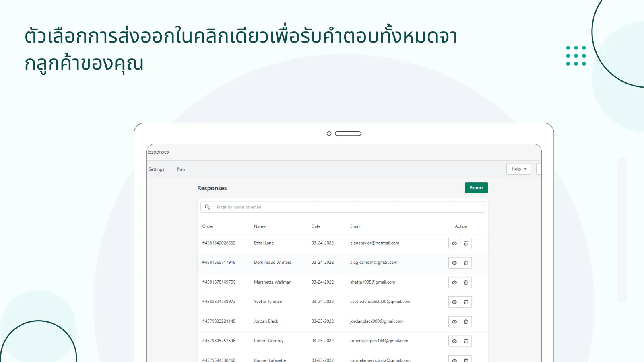
Task: View response from Jordan Black
Action: [x=454, y=322]
